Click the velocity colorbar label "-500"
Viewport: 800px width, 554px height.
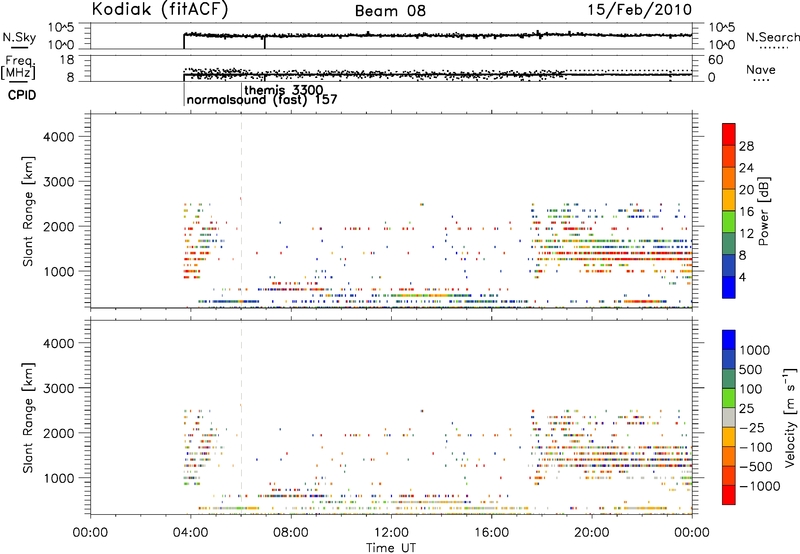tap(756, 467)
